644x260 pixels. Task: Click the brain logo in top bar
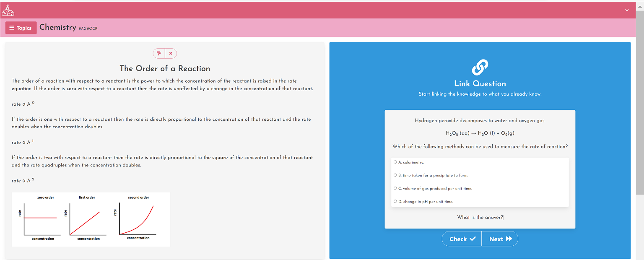coord(8,10)
